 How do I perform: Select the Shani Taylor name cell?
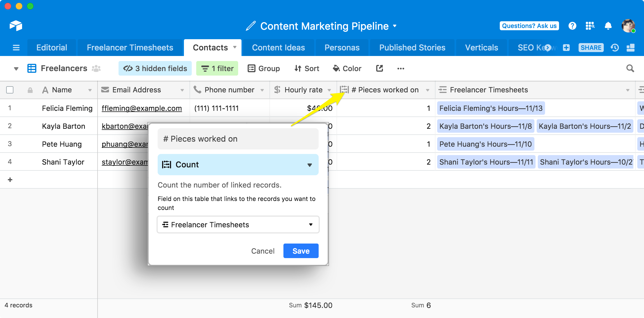tap(63, 162)
